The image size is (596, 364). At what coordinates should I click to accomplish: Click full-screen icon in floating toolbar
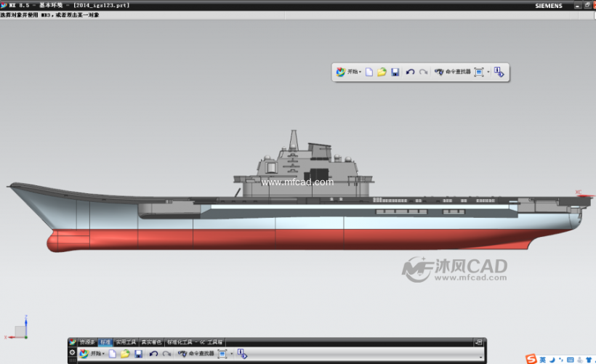(479, 73)
